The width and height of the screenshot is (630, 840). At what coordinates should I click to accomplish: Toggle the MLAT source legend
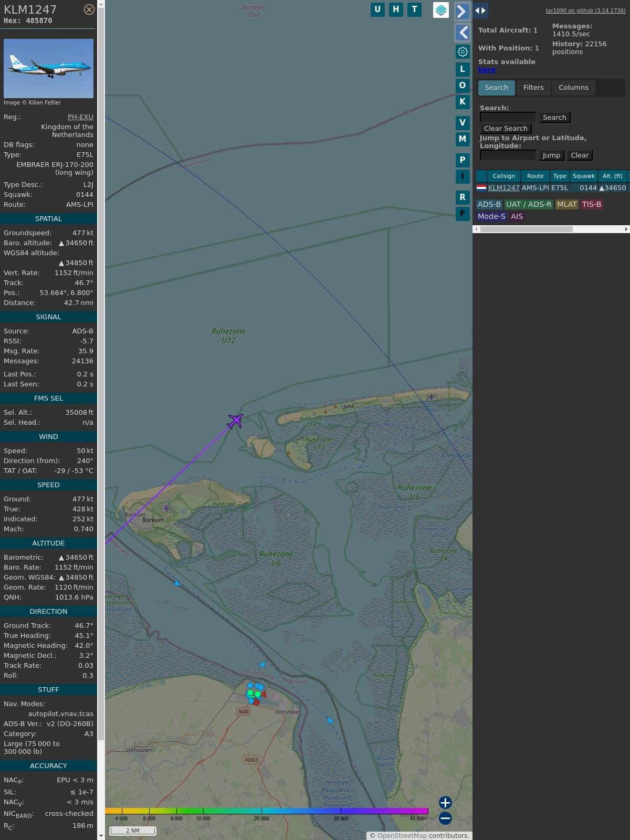pyautogui.click(x=567, y=205)
